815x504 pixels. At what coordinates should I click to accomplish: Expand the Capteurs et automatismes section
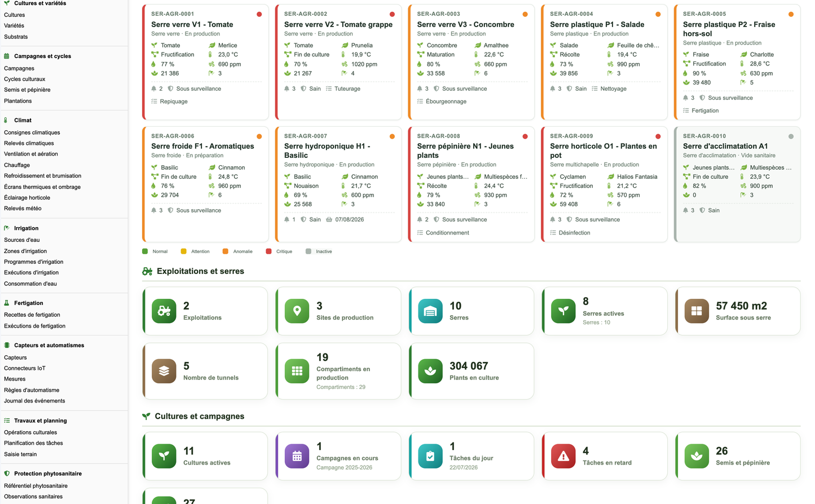49,345
